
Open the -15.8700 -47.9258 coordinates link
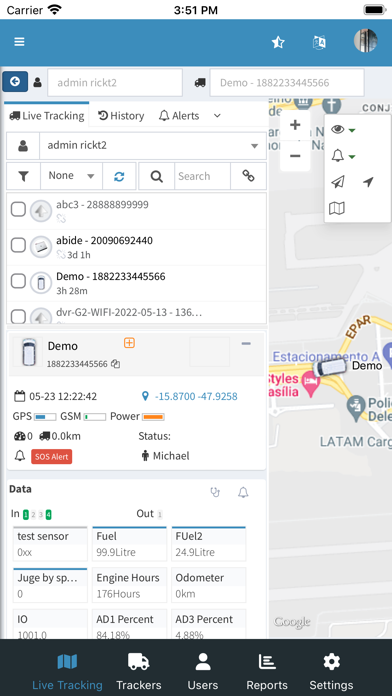point(196,396)
